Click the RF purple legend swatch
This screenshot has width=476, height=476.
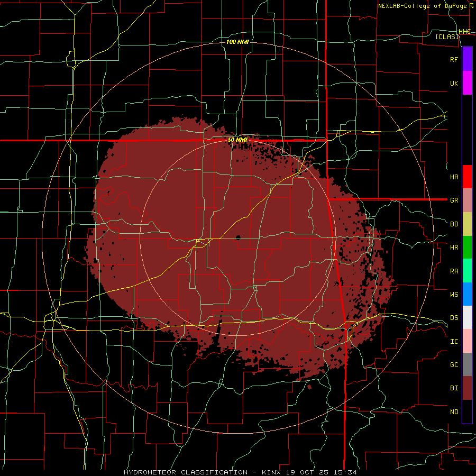click(x=467, y=59)
